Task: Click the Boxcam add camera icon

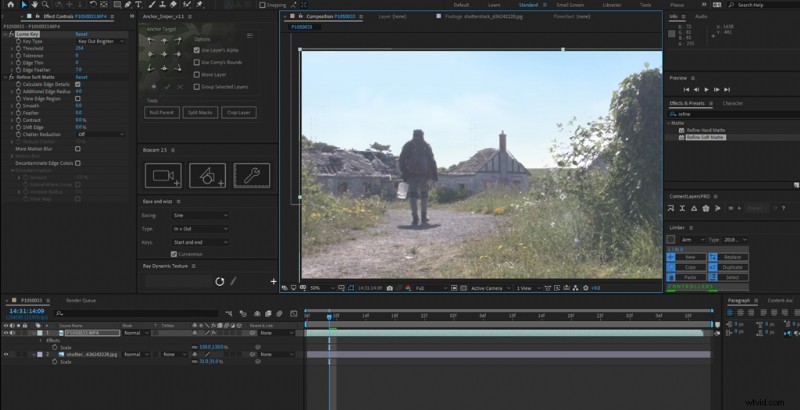Action: pyautogui.click(x=163, y=175)
